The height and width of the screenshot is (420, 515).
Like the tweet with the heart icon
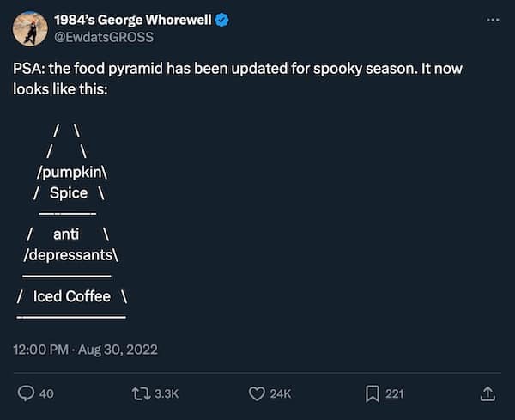(x=257, y=393)
